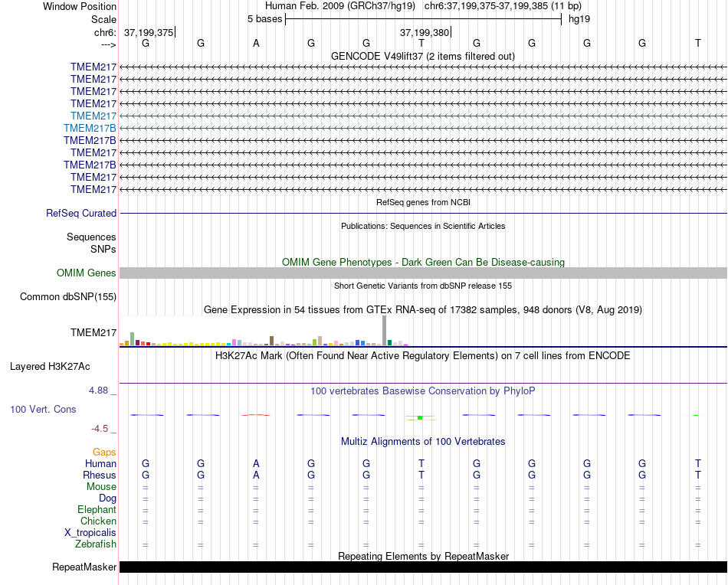Open the H3K27Ac Mark track title

click(x=423, y=356)
